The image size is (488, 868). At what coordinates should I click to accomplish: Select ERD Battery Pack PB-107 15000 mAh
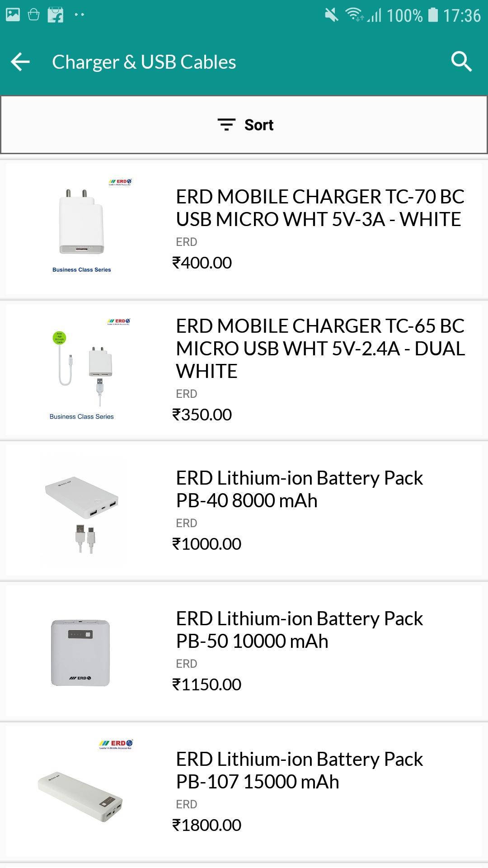299,770
